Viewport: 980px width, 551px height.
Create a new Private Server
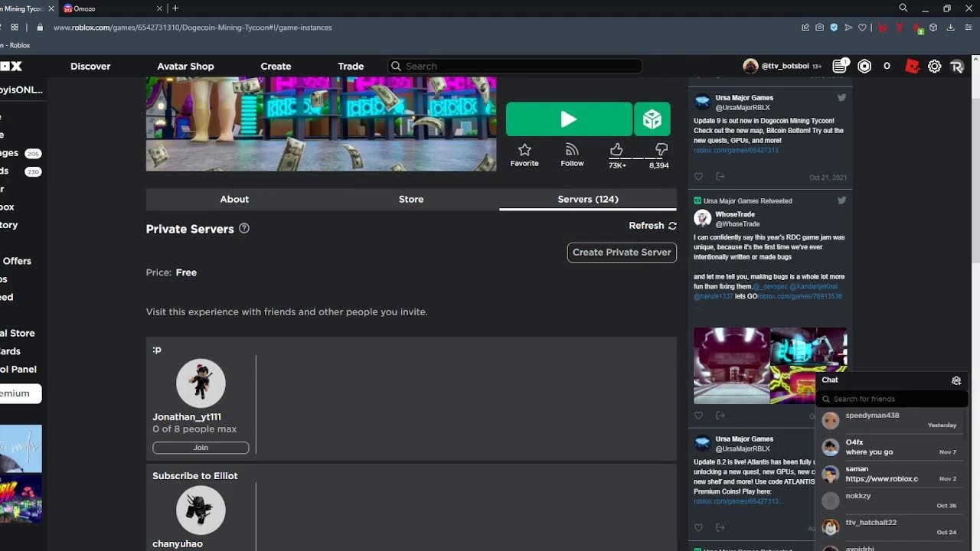pos(622,253)
